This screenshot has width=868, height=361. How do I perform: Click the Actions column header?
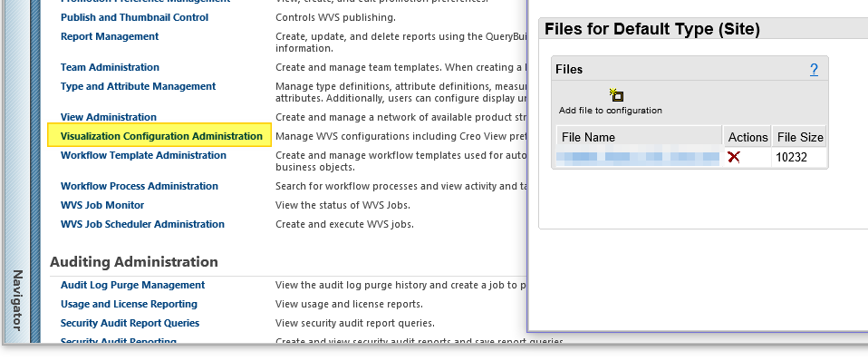coord(747,137)
